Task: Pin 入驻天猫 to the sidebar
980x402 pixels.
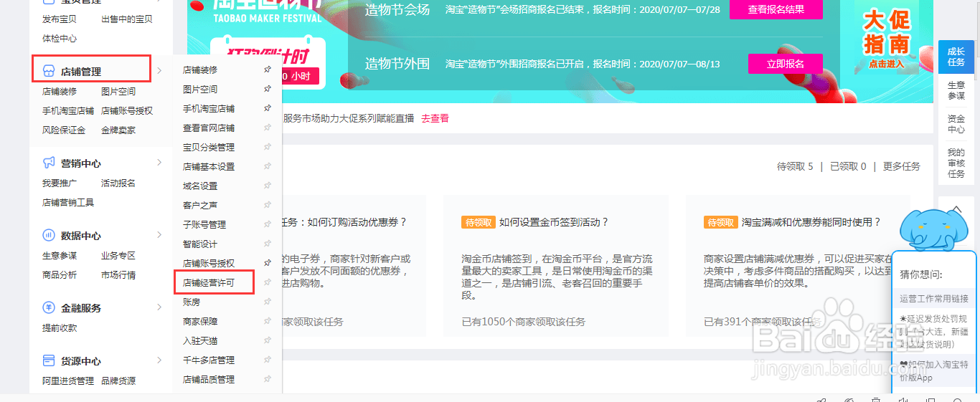Action: (268, 340)
